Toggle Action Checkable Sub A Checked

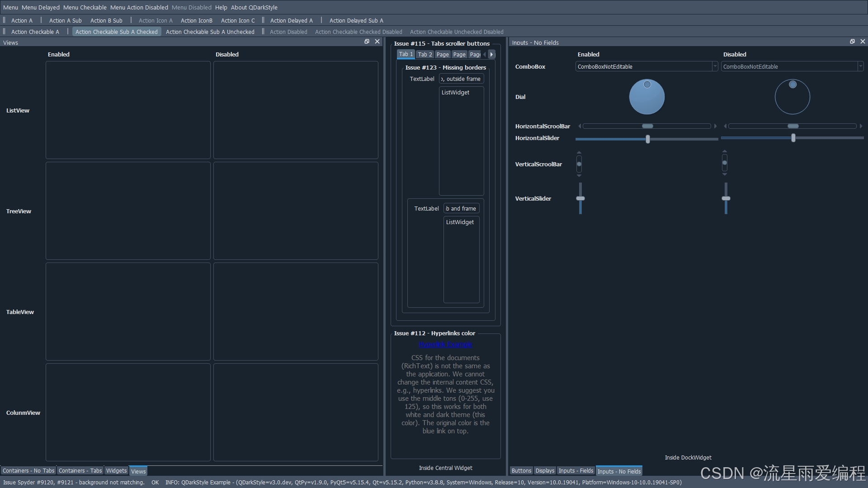tap(116, 32)
